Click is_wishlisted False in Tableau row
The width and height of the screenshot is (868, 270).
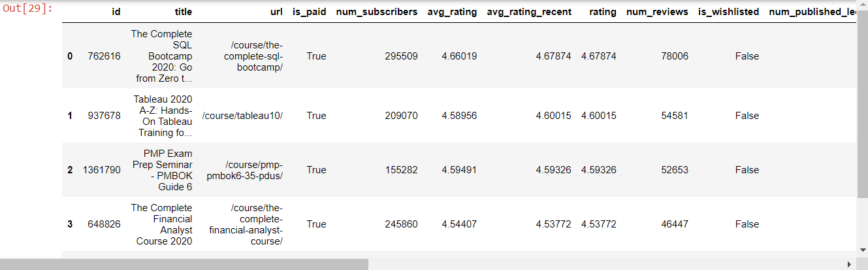(x=747, y=116)
